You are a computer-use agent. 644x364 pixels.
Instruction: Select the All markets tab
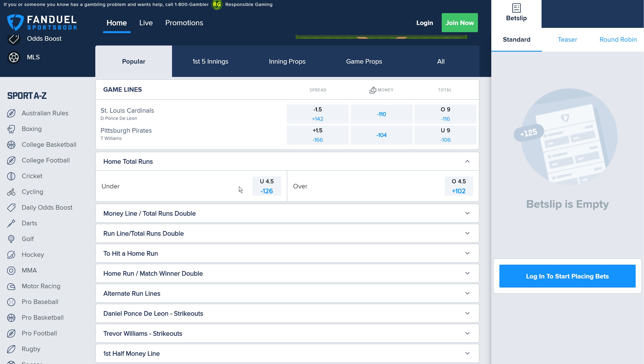pyautogui.click(x=441, y=61)
